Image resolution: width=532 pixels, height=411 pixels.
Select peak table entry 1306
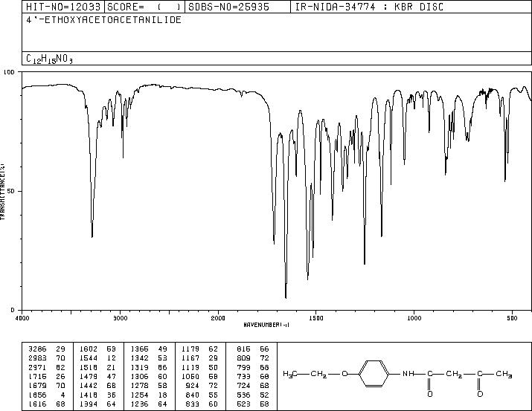click(140, 376)
